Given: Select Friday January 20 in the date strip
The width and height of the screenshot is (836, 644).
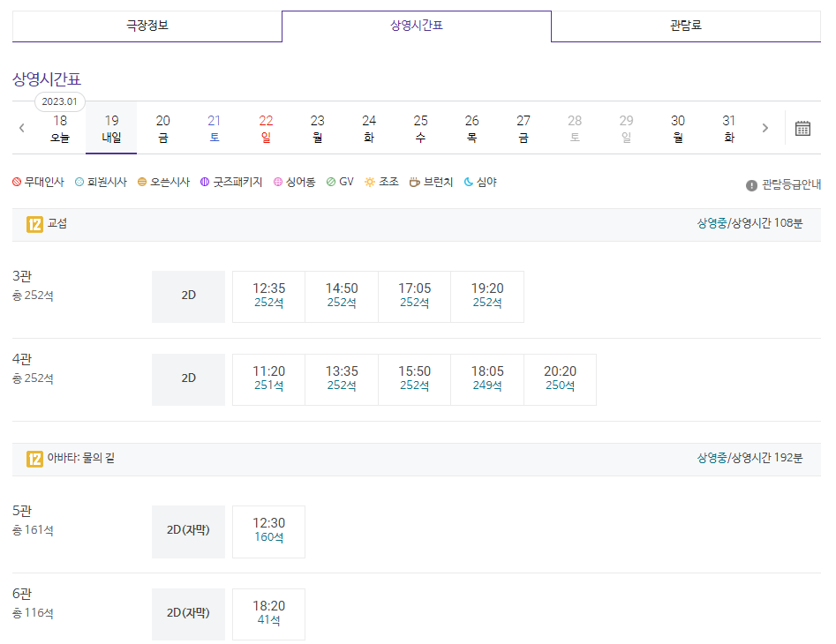Looking at the screenshot, I should click(x=162, y=127).
